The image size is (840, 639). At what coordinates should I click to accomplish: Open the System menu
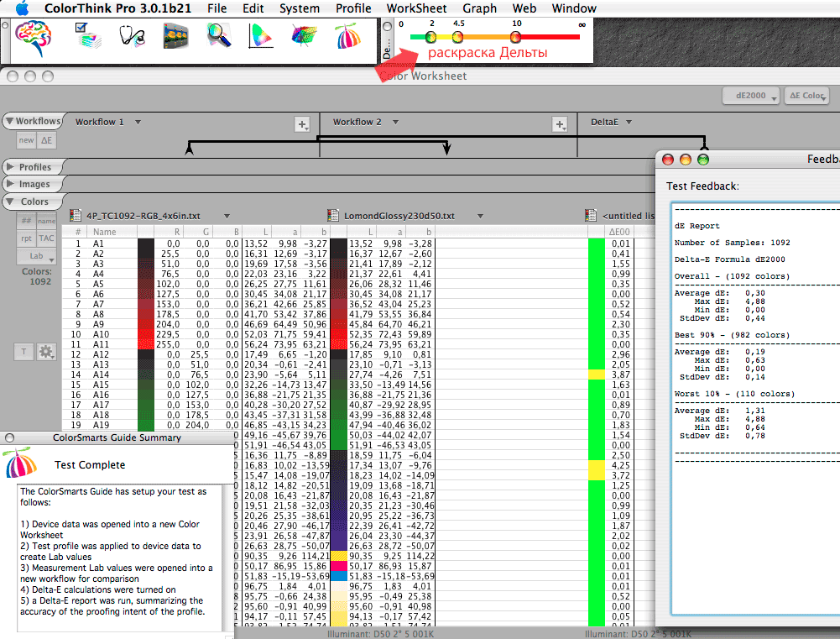click(300, 8)
